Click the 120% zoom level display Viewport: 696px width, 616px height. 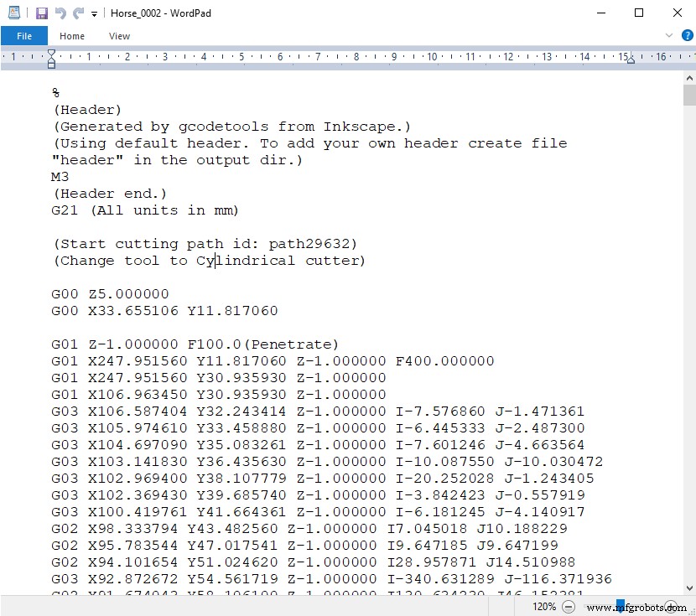[x=544, y=606]
